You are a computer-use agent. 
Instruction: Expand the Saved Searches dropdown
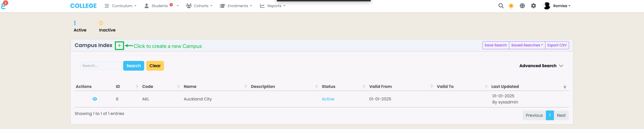click(x=527, y=45)
